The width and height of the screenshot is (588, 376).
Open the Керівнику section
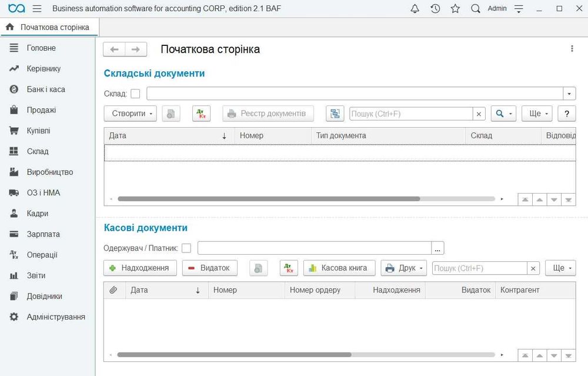point(44,69)
